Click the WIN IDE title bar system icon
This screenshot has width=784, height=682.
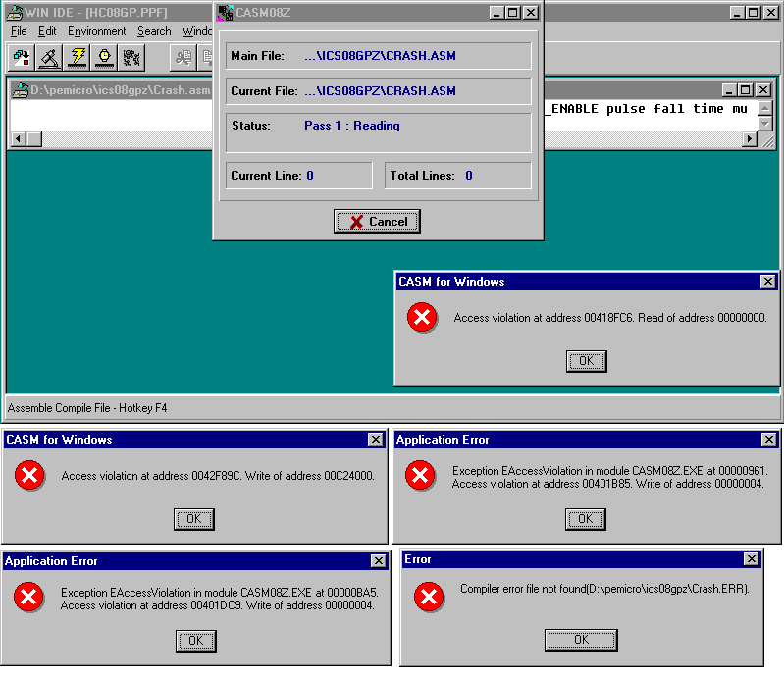click(10, 12)
